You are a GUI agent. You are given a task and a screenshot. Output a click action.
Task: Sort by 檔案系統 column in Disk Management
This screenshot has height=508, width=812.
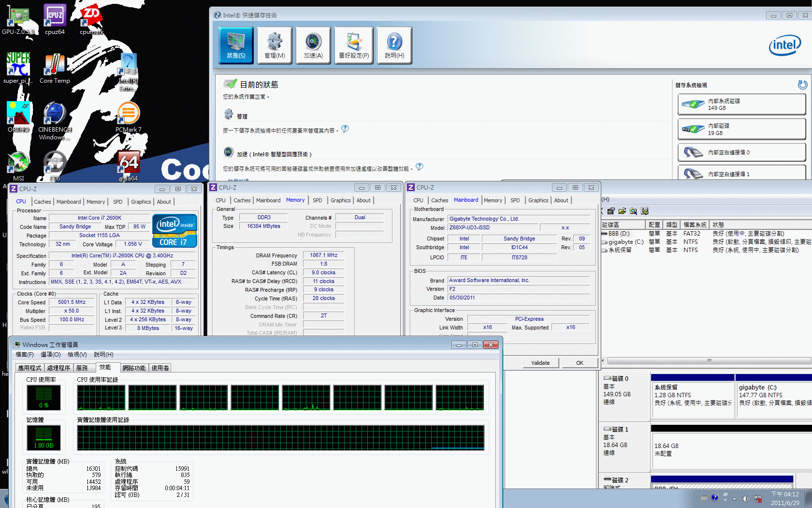pyautogui.click(x=695, y=224)
